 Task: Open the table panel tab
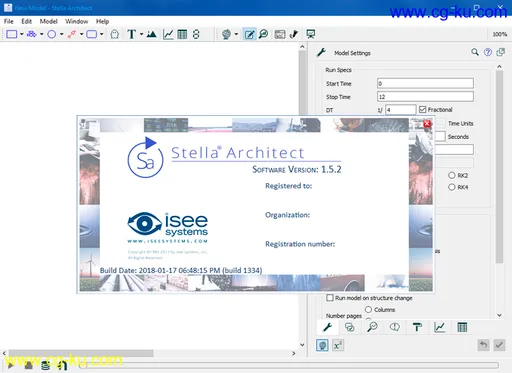pyautogui.click(x=462, y=327)
